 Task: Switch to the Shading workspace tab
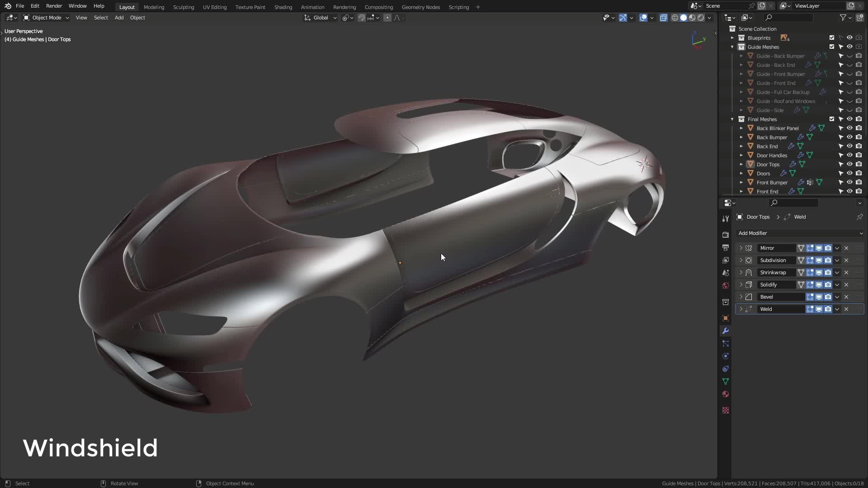click(x=283, y=7)
